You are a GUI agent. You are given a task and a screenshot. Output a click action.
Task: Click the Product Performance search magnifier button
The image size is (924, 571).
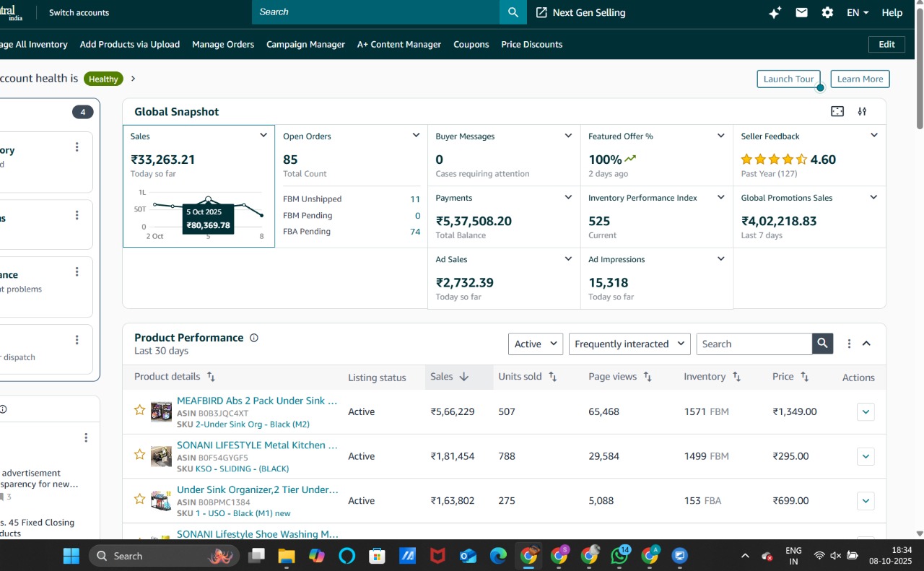tap(822, 344)
